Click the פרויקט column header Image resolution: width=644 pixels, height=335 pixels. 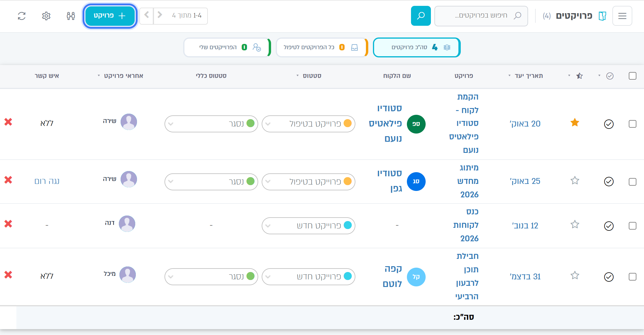tap(464, 76)
